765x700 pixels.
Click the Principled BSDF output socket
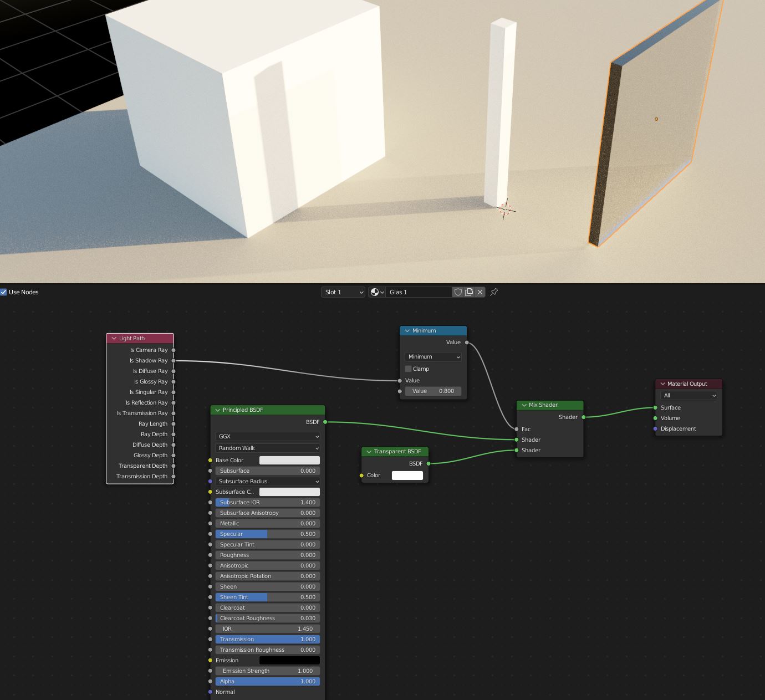pyautogui.click(x=325, y=422)
